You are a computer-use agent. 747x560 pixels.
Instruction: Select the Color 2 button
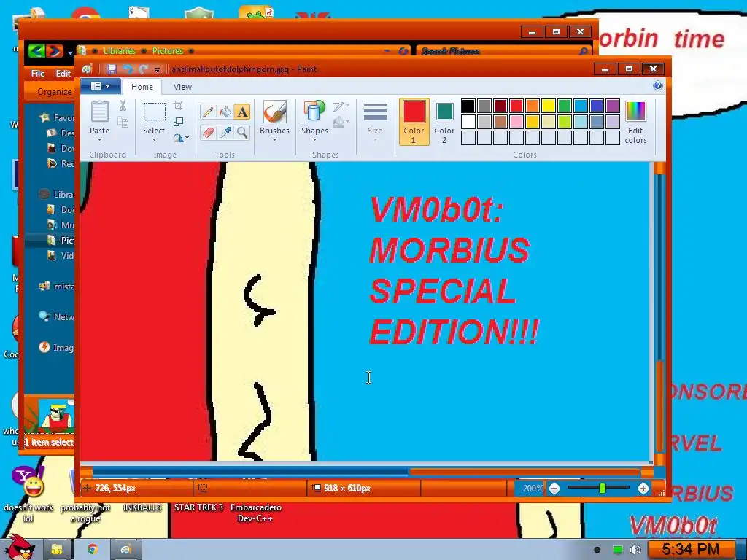coord(444,122)
